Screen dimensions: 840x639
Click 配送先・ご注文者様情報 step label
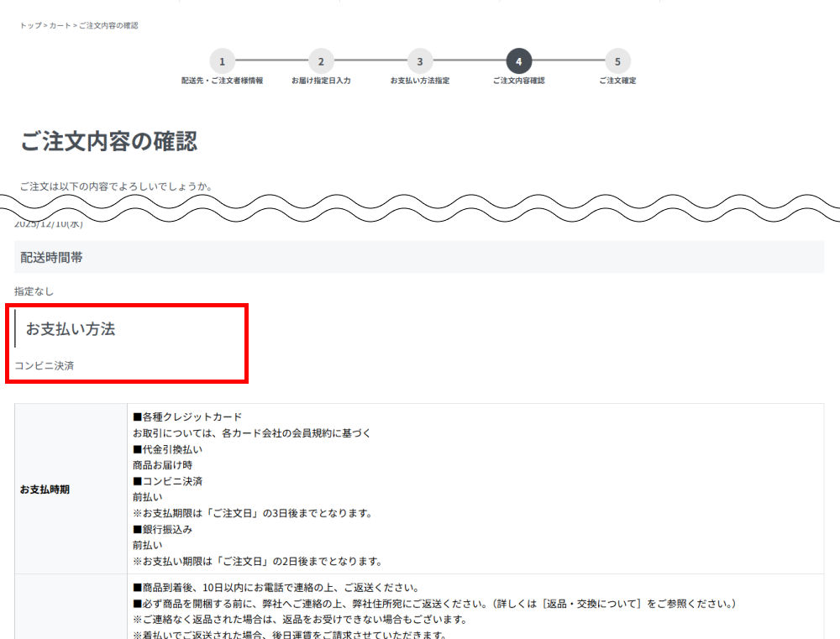coord(223,81)
